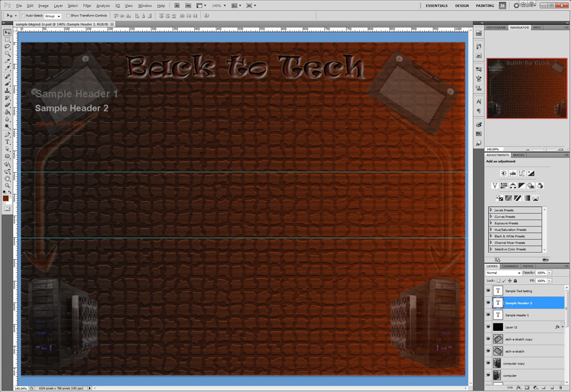The width and height of the screenshot is (571, 392).
Task: Add a Curves adjustment
Action: coord(522,173)
